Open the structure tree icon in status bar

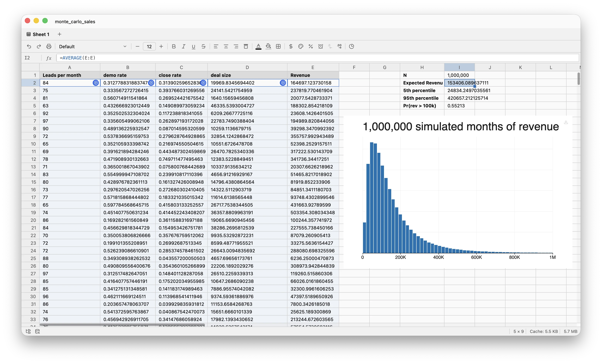click(28, 331)
